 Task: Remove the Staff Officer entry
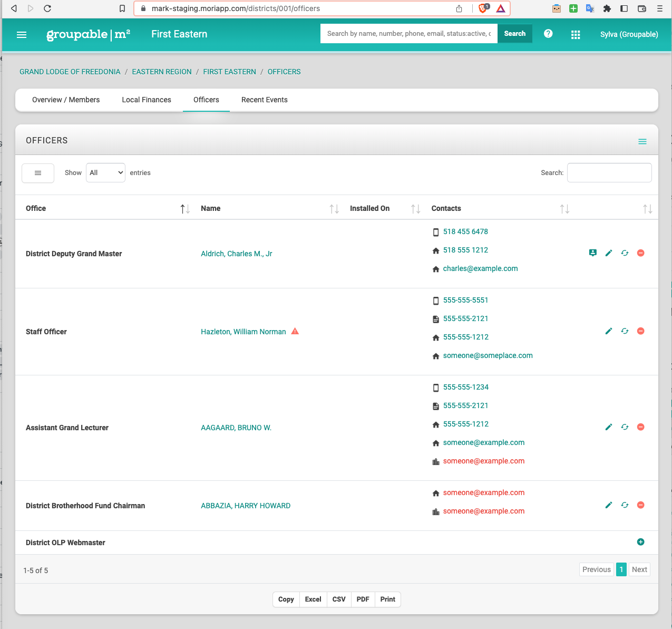(641, 331)
